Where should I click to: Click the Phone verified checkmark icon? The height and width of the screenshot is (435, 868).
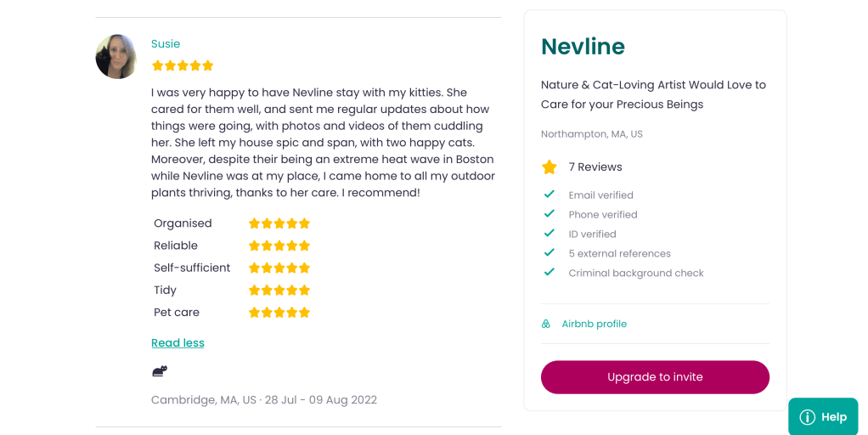click(x=550, y=214)
